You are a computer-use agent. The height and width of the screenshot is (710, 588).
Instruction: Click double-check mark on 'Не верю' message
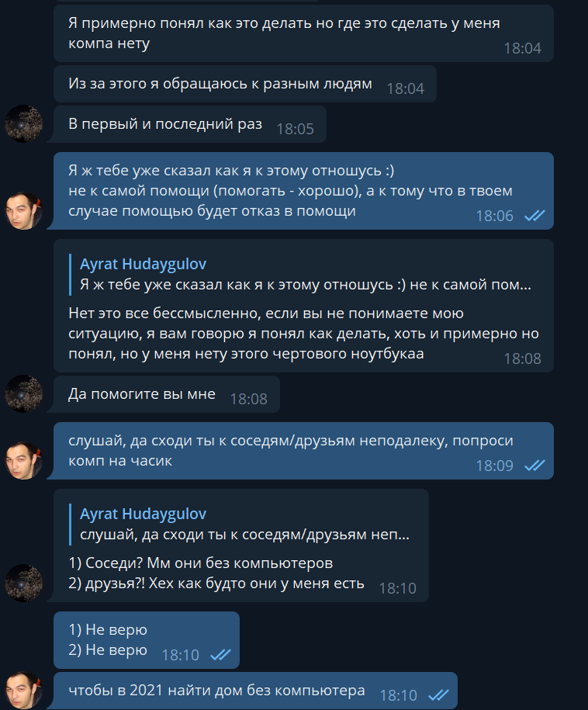[x=220, y=655]
